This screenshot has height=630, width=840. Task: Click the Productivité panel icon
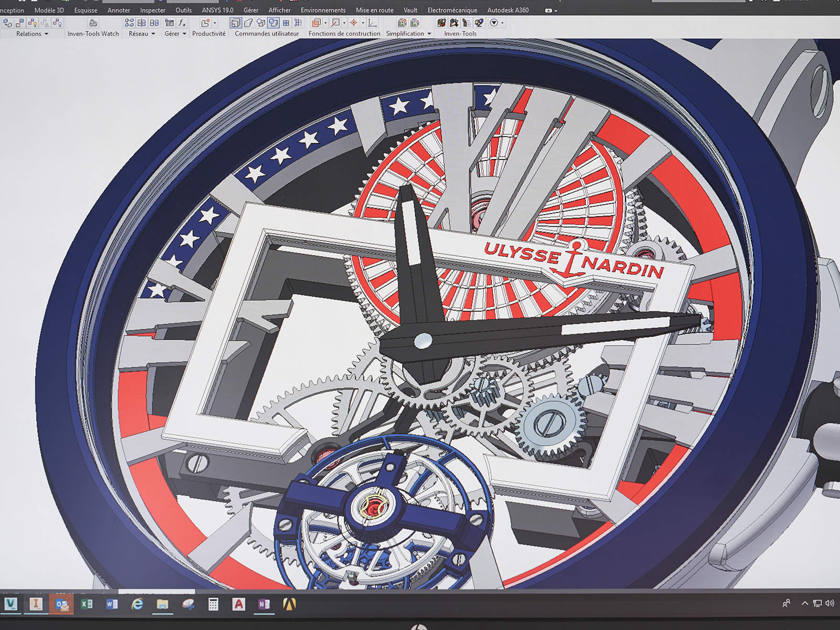click(206, 23)
